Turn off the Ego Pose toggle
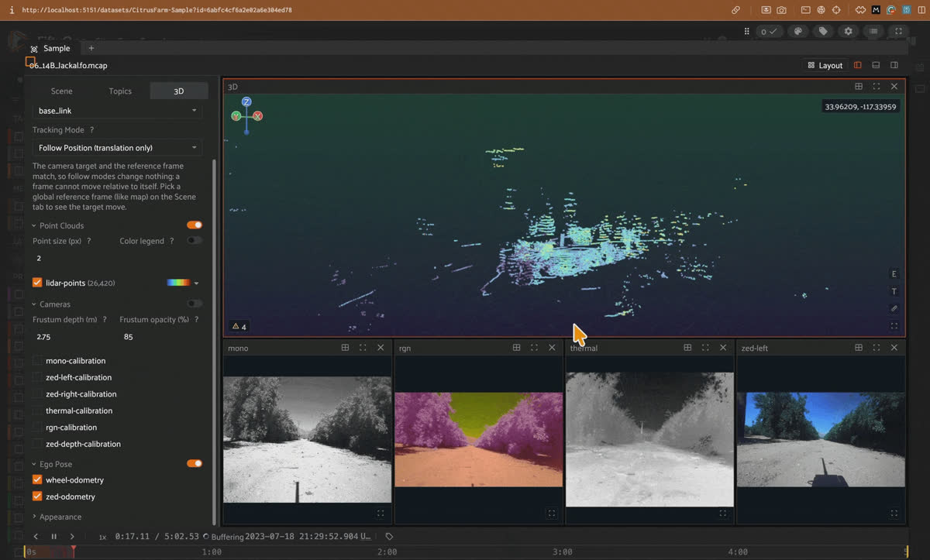 tap(195, 464)
